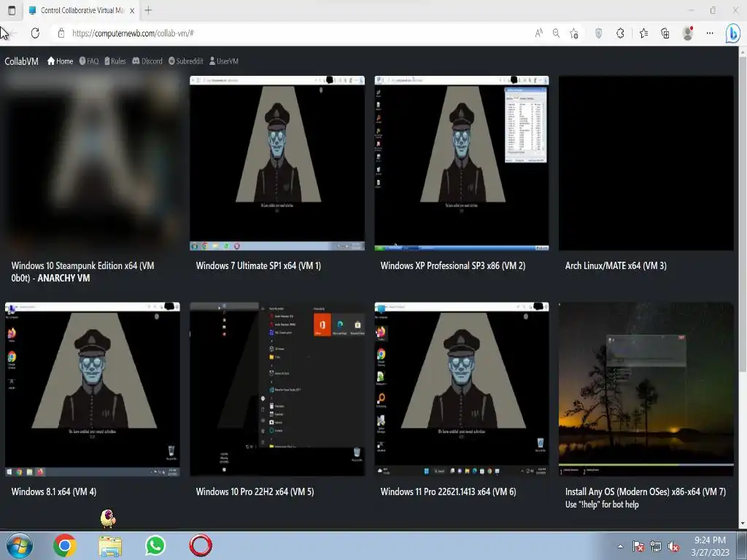Image resolution: width=747 pixels, height=560 pixels.
Task: Add this page to favorites star
Action: 574,33
